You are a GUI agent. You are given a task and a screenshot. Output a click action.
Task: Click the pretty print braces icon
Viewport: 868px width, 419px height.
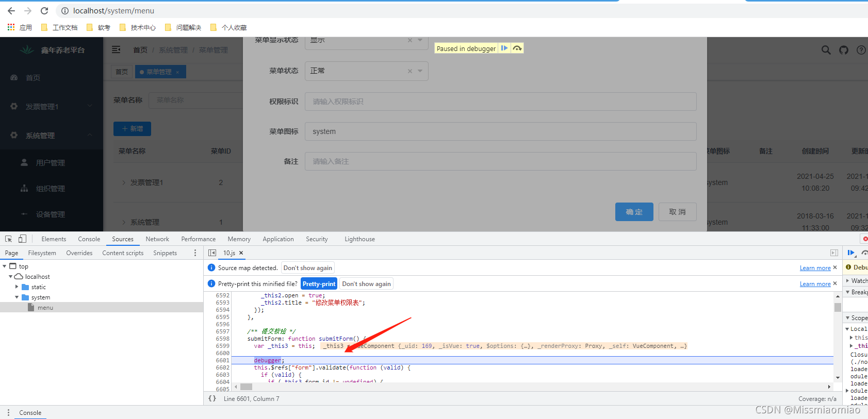(212, 398)
